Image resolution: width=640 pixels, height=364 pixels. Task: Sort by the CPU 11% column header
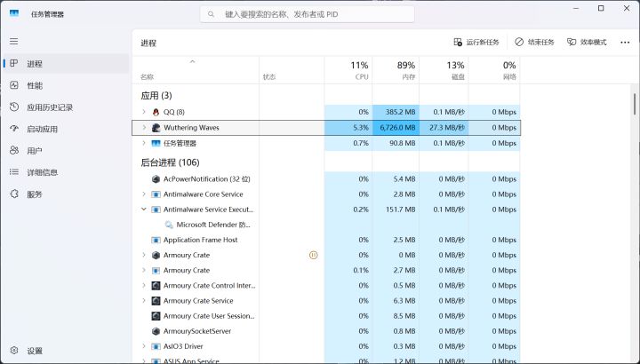click(348, 70)
